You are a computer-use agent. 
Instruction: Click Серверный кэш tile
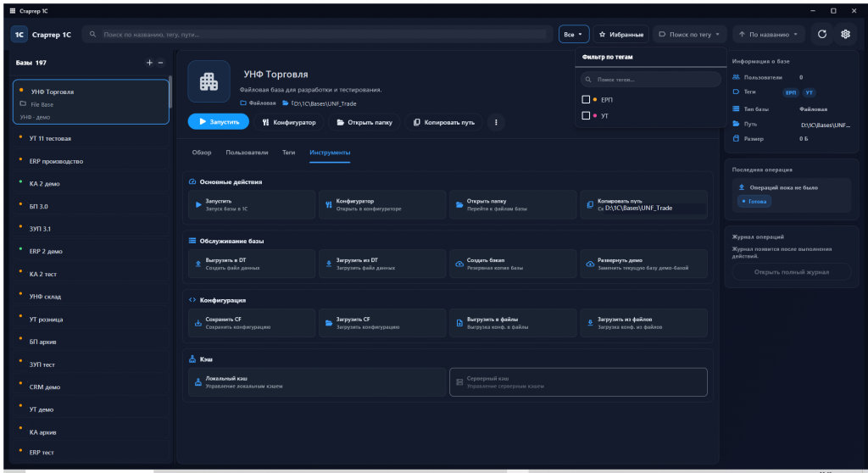[x=578, y=382]
